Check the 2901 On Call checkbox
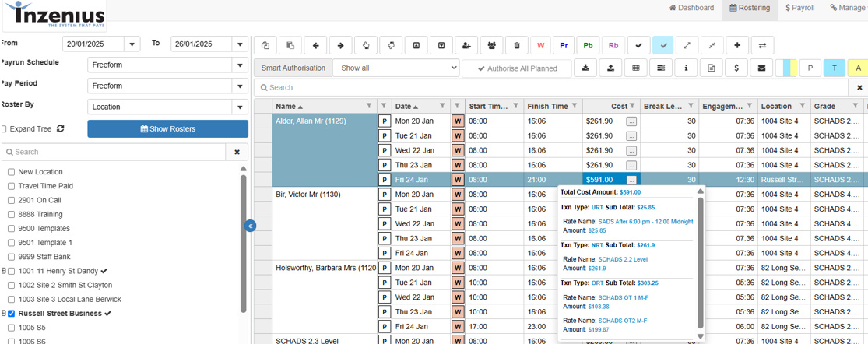The width and height of the screenshot is (868, 344). pos(11,200)
